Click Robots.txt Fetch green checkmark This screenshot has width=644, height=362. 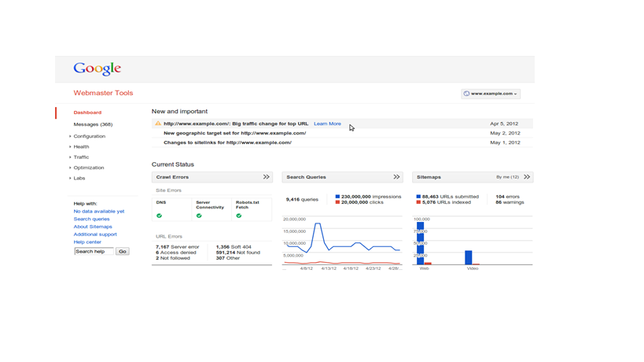(238, 216)
